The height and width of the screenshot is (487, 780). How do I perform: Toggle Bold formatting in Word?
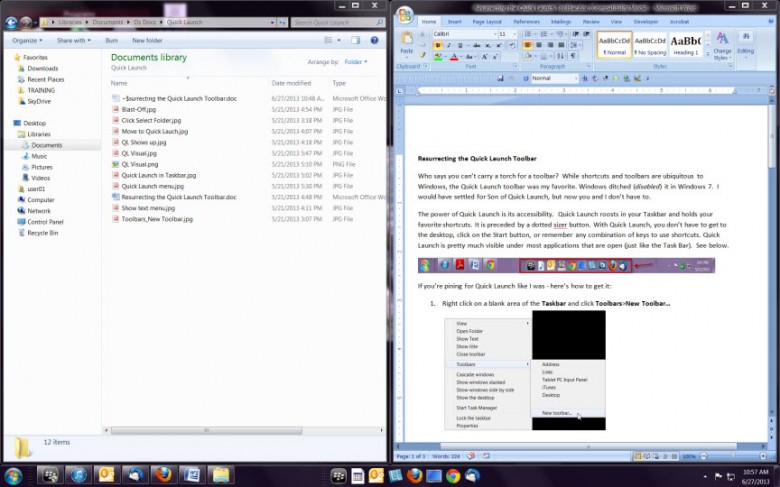point(438,45)
